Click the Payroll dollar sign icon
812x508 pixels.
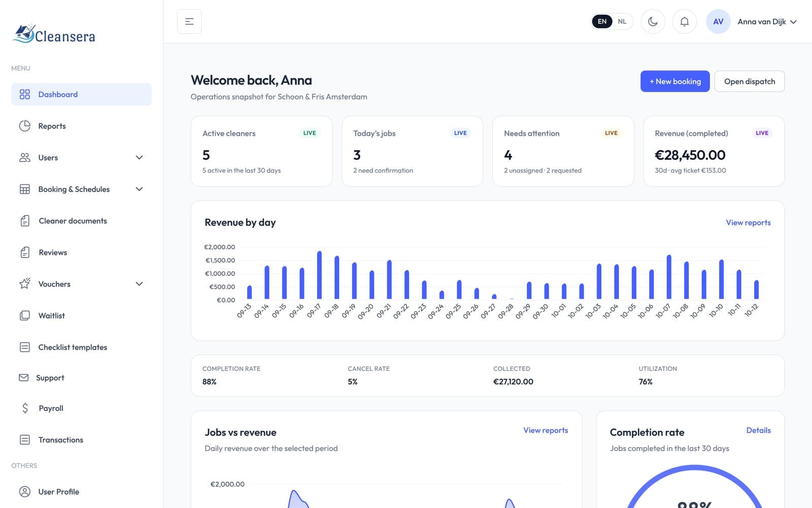pyautogui.click(x=25, y=408)
